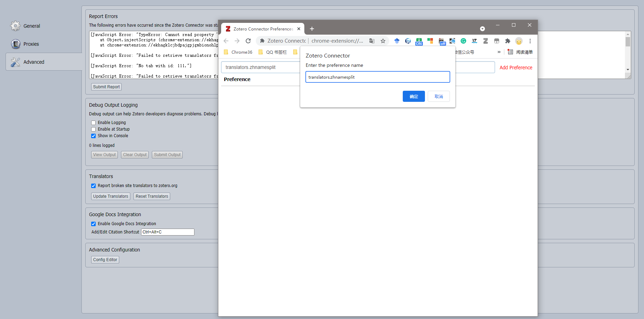Click the gray ghost-shaped extension icon
This screenshot has height=319, width=644.
(x=497, y=41)
